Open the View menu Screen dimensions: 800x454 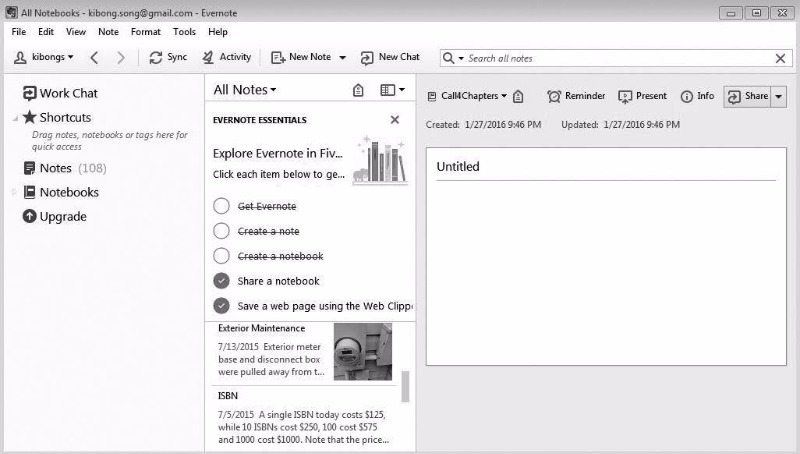click(x=76, y=32)
